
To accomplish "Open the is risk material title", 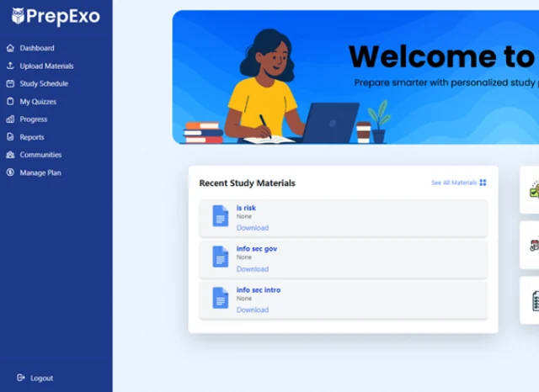I will point(246,208).
